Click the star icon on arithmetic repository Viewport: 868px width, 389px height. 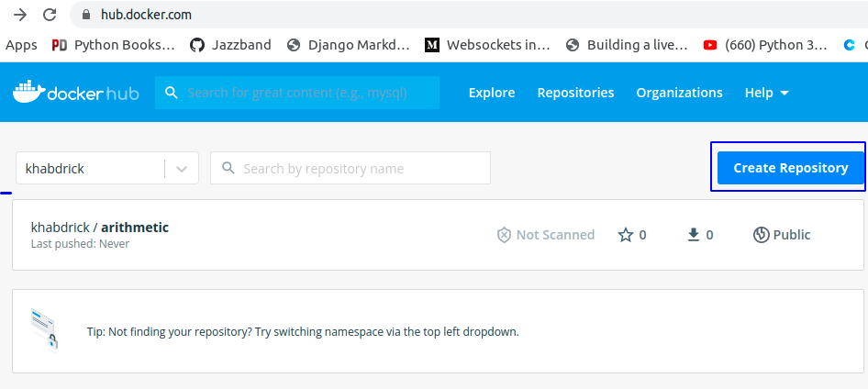[625, 235]
